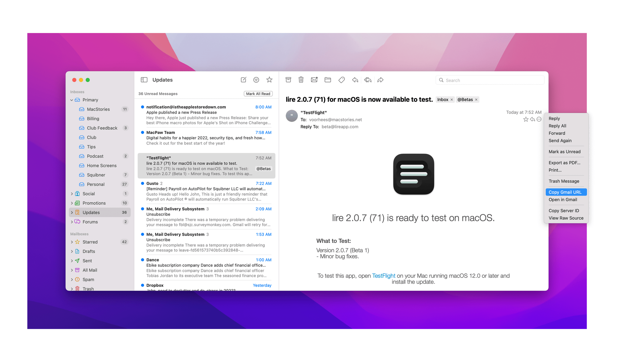644x362 pixels.
Task: Click the Move to folder icon in toolbar
Action: 327,80
